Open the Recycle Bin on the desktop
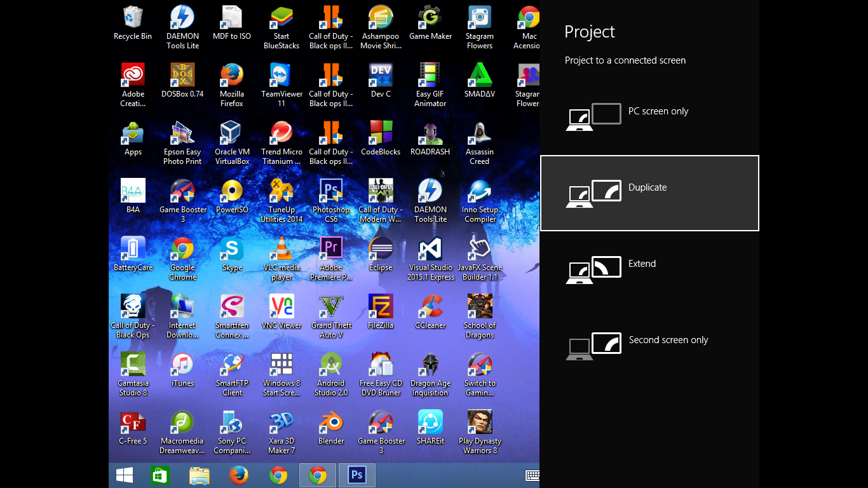Screen dimensions: 868x488 [133, 24]
